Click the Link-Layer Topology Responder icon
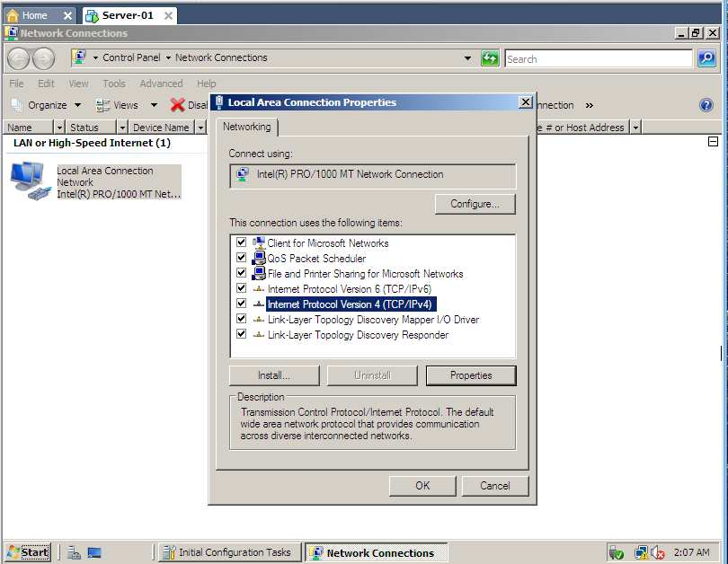This screenshot has height=564, width=728. coord(259,335)
